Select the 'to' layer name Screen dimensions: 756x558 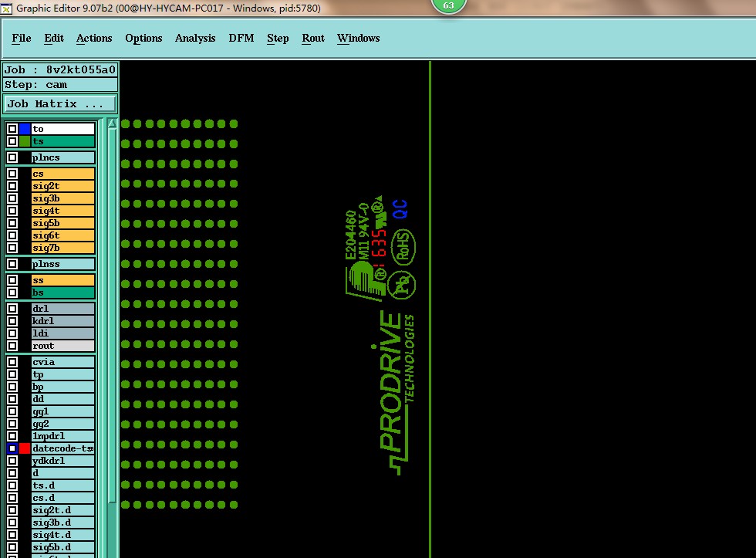point(62,129)
